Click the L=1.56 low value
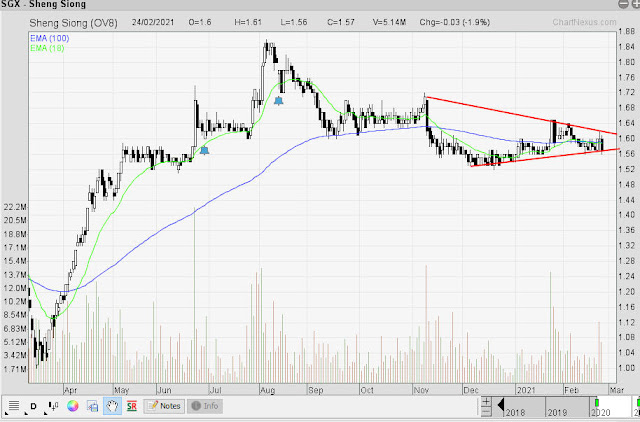 (294, 22)
